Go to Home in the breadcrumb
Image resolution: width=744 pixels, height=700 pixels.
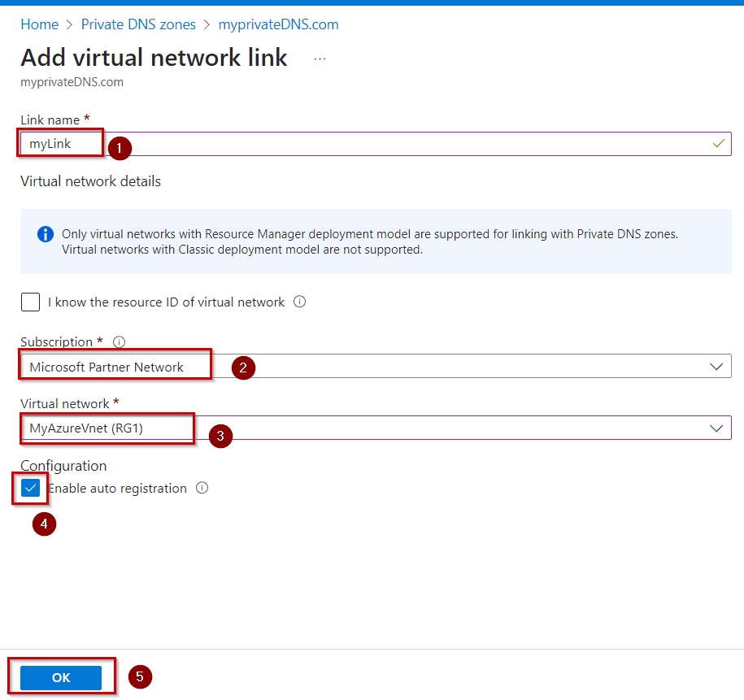[39, 24]
